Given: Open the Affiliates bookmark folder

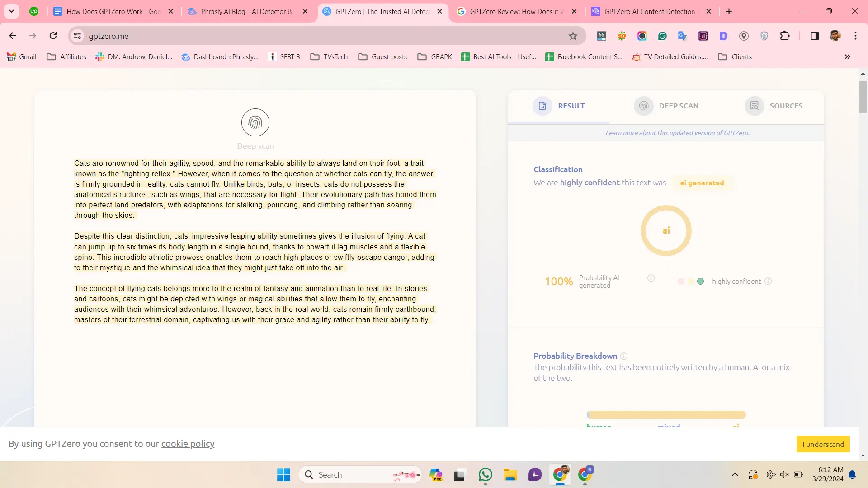Looking at the screenshot, I should tap(66, 57).
